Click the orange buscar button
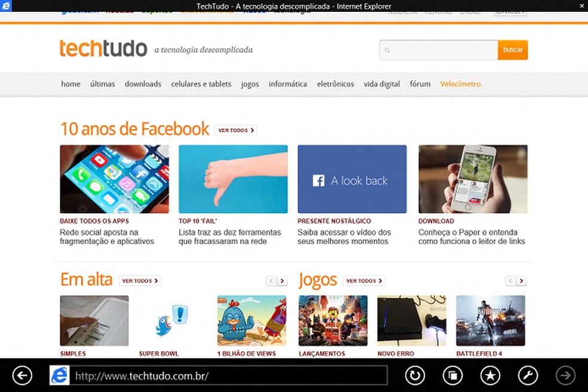 [513, 50]
